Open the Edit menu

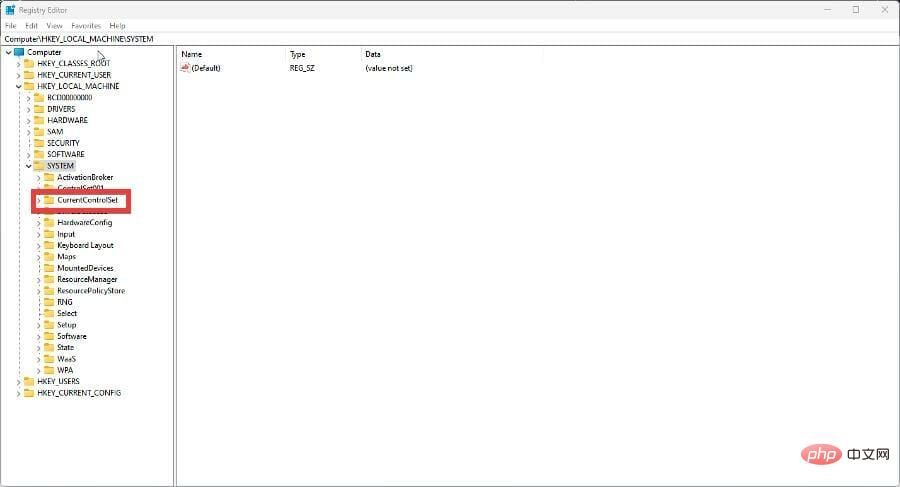tap(31, 26)
